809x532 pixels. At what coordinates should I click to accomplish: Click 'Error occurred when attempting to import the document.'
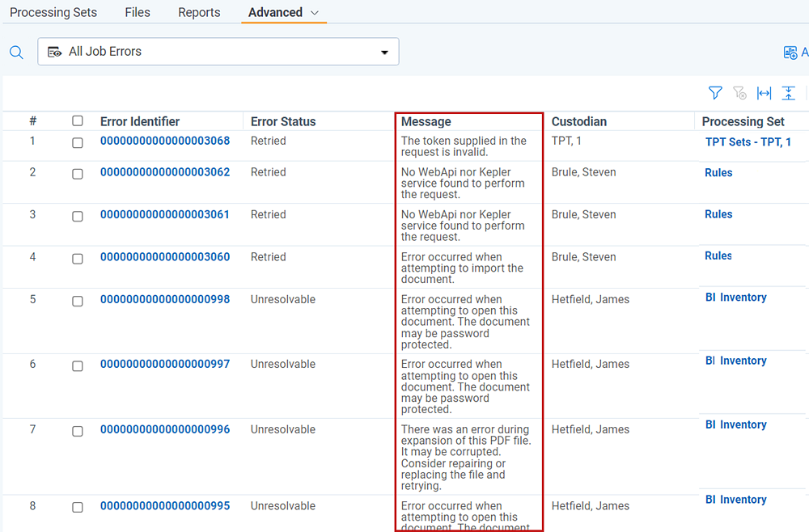tap(462, 268)
